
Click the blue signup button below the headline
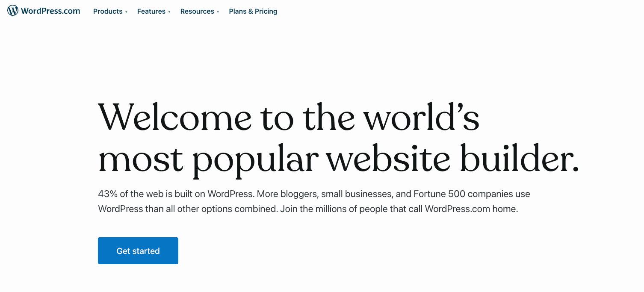point(138,251)
